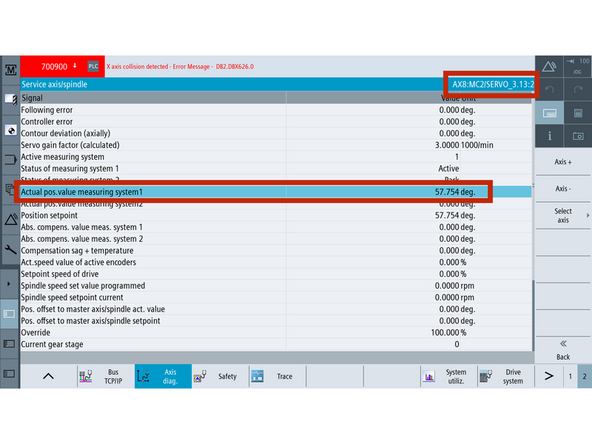Open the Select axis softkey menu
The image size is (592, 444).
[x=563, y=216]
